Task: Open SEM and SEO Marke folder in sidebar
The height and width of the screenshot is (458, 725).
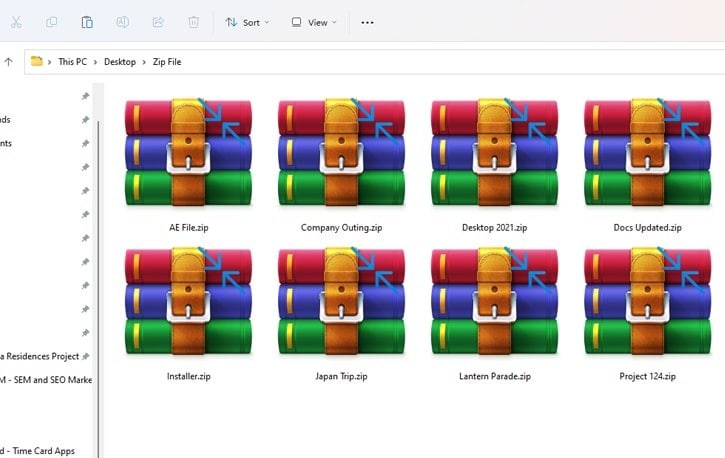Action: click(x=46, y=380)
